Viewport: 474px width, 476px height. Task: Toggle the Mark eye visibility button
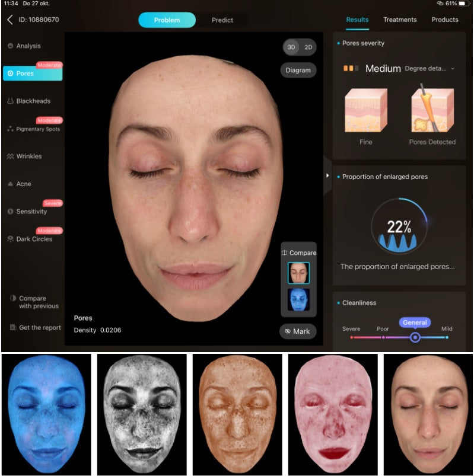(288, 331)
